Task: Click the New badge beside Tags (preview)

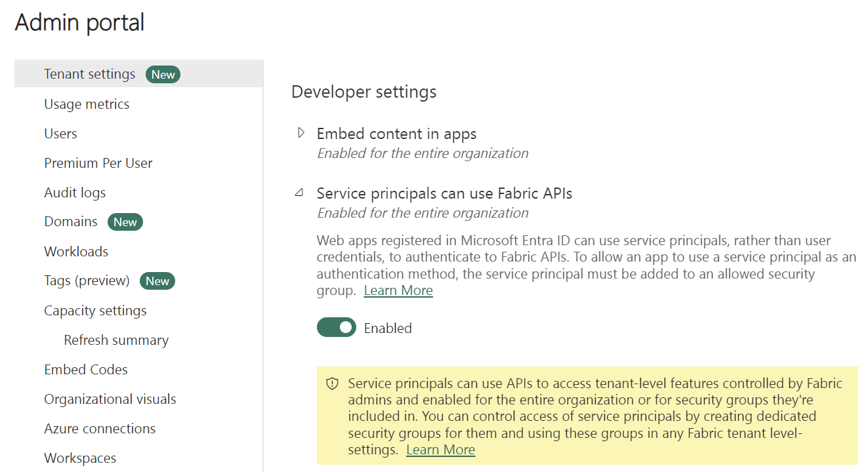Action: tap(157, 281)
